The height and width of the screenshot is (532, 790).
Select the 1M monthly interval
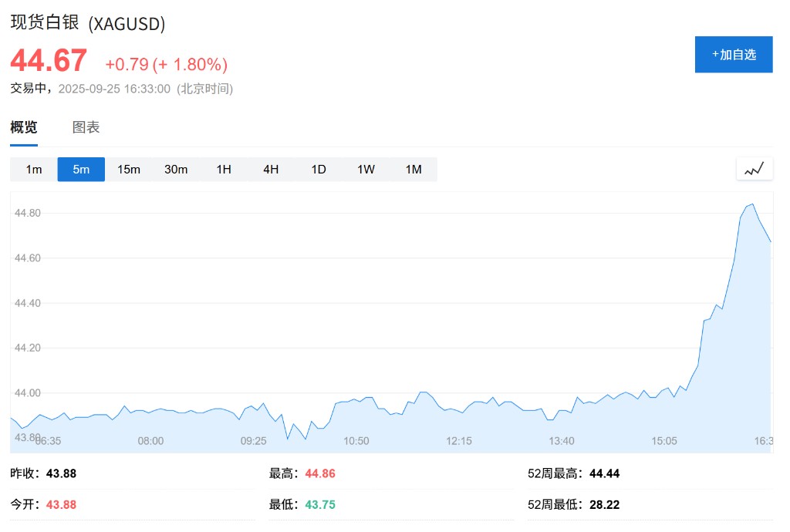coord(414,170)
